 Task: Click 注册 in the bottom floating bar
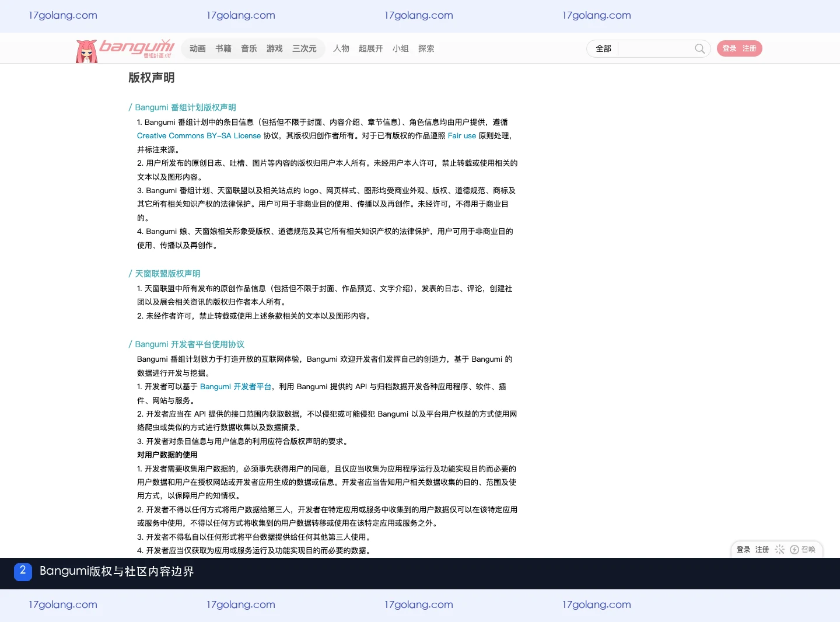pos(762,550)
